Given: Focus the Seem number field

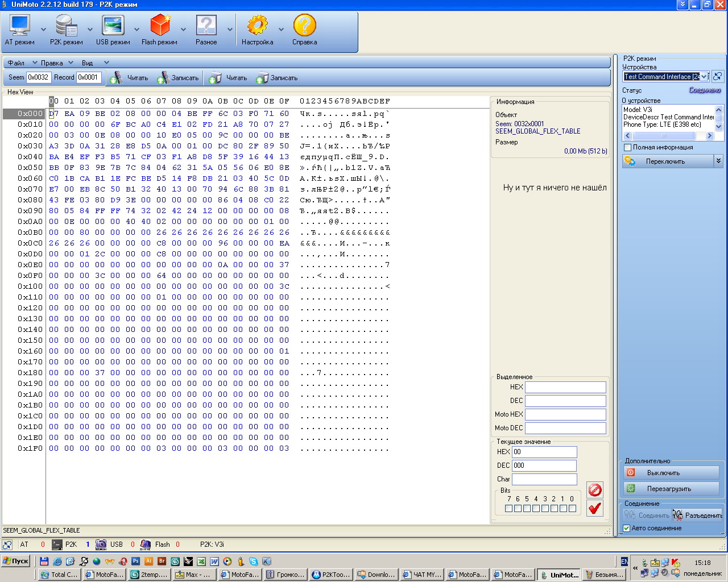Looking at the screenshot, I should pyautogui.click(x=39, y=77).
